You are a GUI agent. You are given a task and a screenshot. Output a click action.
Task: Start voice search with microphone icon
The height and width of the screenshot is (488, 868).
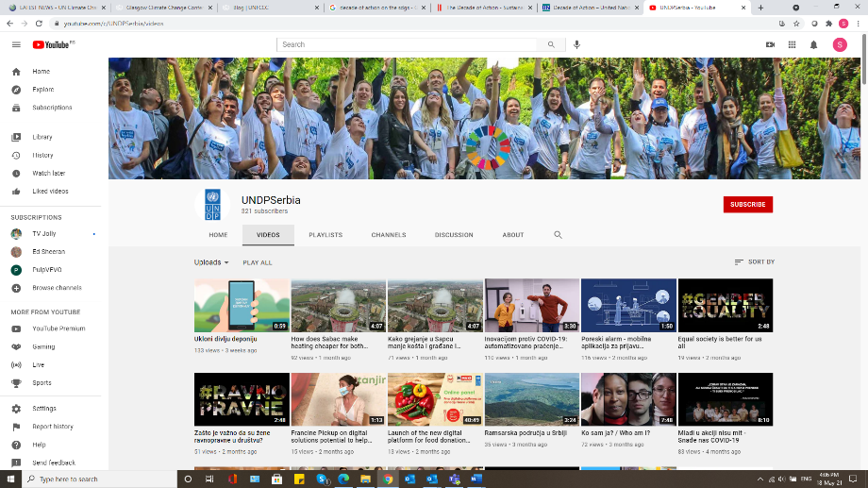576,45
